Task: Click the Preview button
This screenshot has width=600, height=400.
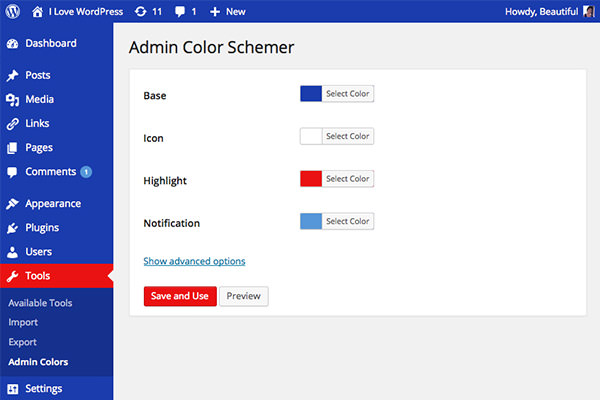Action: [x=244, y=296]
